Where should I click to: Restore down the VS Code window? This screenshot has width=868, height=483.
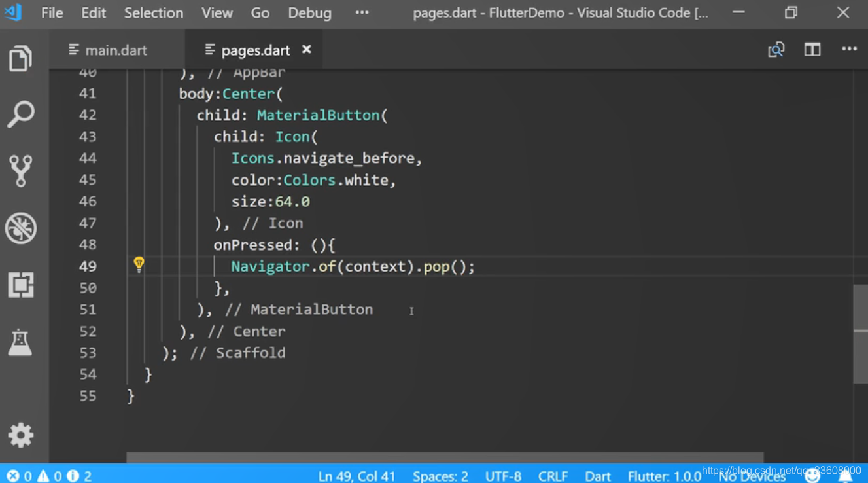click(791, 12)
